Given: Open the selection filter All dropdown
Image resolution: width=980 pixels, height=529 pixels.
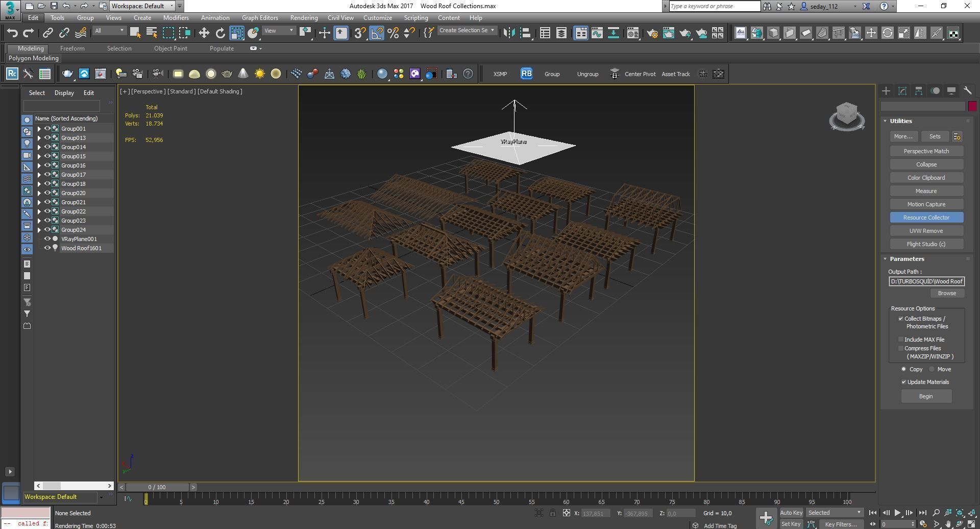Looking at the screenshot, I should click(109, 31).
